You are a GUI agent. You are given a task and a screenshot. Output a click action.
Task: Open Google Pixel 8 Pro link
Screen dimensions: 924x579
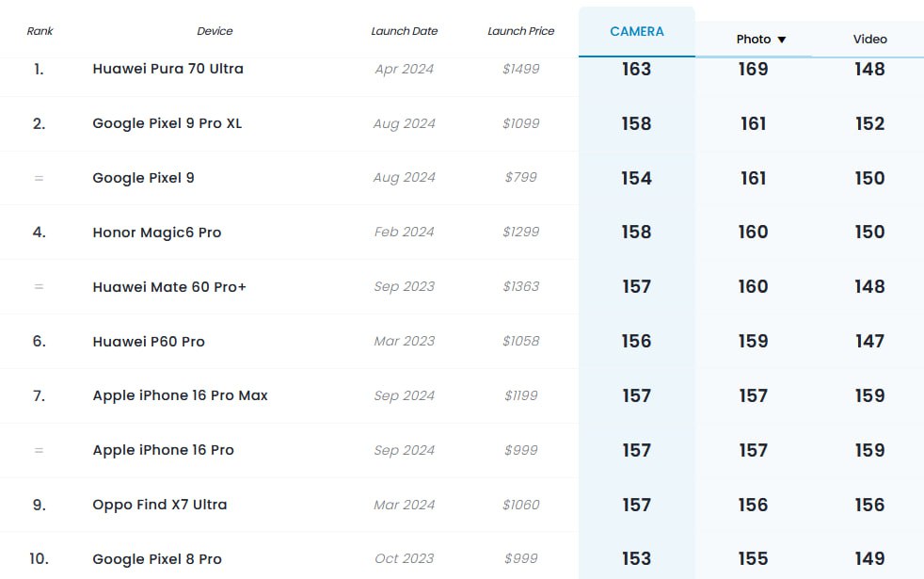pyautogui.click(x=157, y=559)
